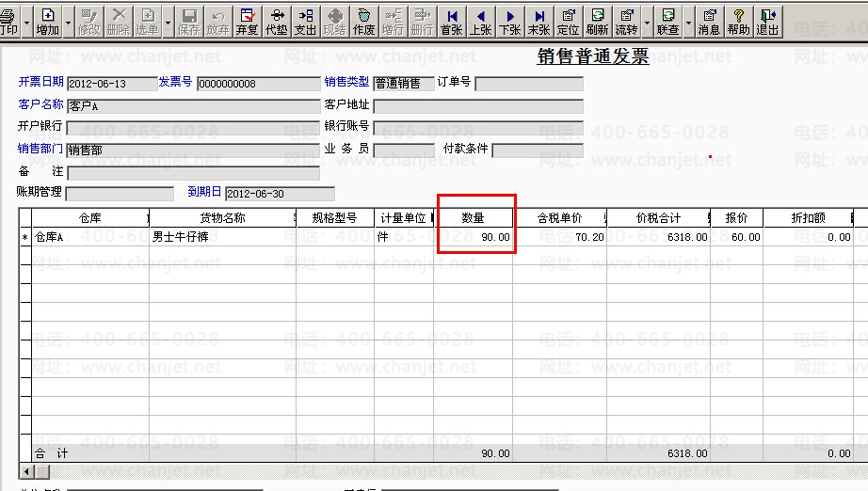
Task: Click the 作废 (void) bin icon
Action: (x=363, y=22)
